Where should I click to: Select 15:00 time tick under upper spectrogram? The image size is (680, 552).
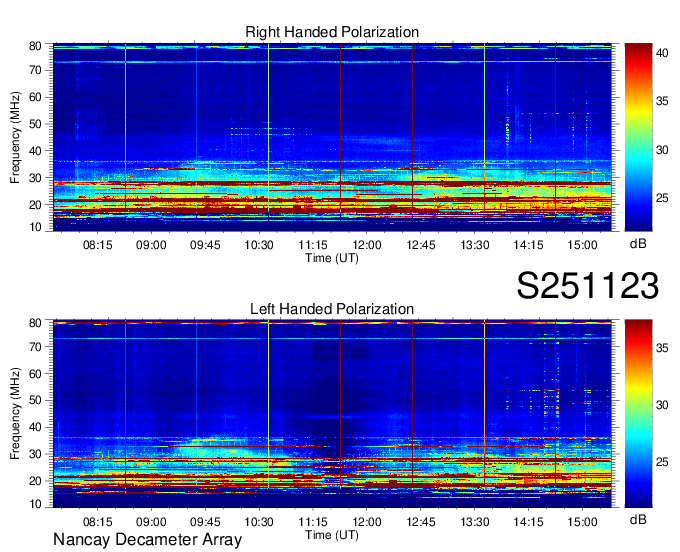point(582,244)
